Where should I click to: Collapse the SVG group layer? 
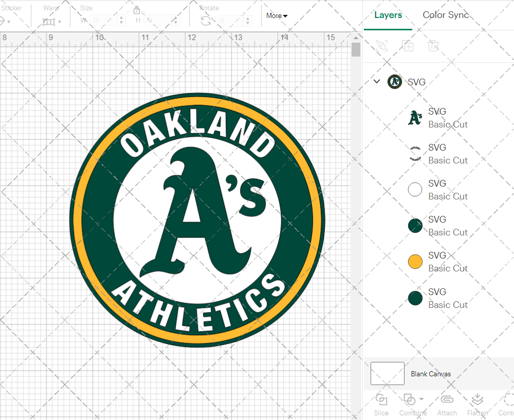pos(377,81)
